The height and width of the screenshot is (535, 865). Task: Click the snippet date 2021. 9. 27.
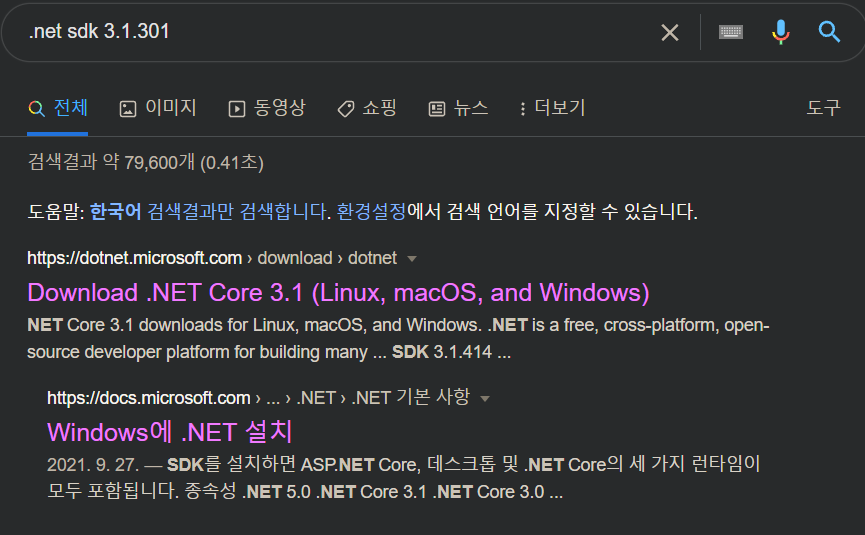[x=93, y=465]
